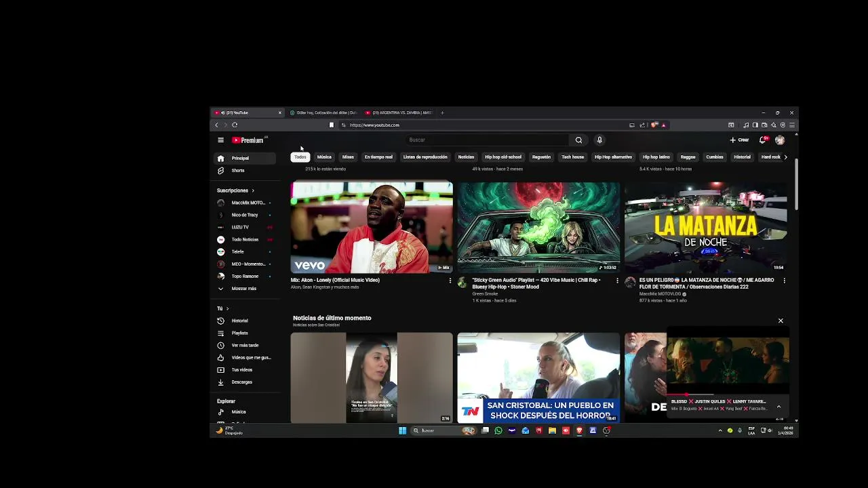Click the youtube.com address bar
This screenshot has height=488, width=868.
485,125
